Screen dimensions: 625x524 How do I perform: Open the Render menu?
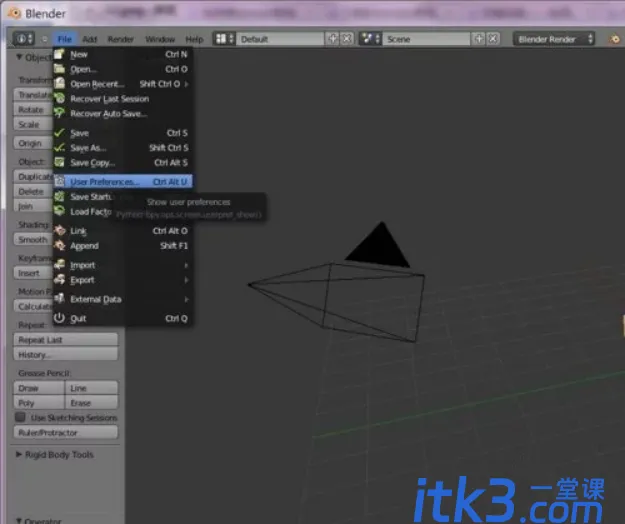coord(120,39)
